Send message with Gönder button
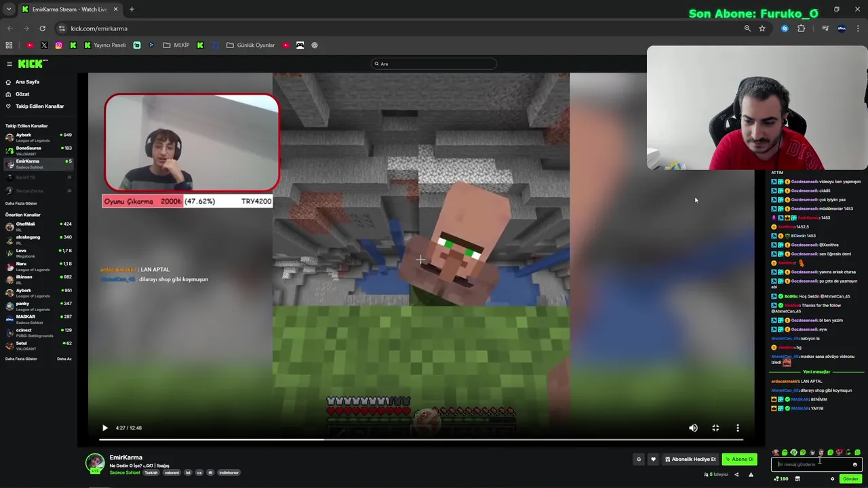Viewport: 868px width, 488px height. tap(850, 479)
